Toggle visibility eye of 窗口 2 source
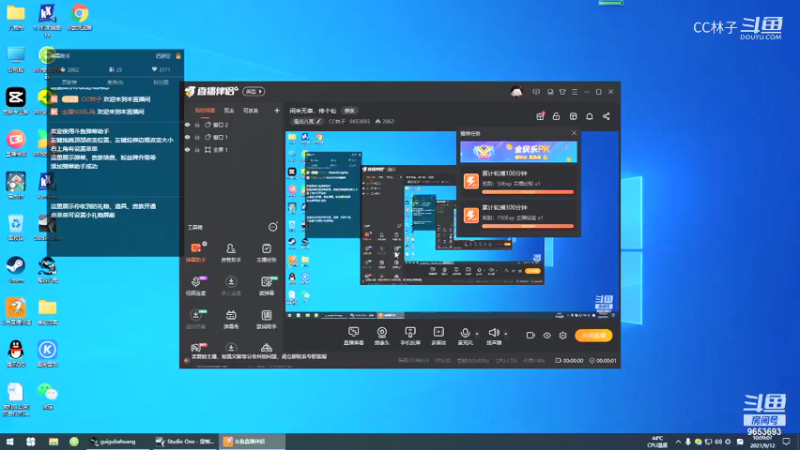Image resolution: width=800 pixels, height=450 pixels. tap(187, 124)
